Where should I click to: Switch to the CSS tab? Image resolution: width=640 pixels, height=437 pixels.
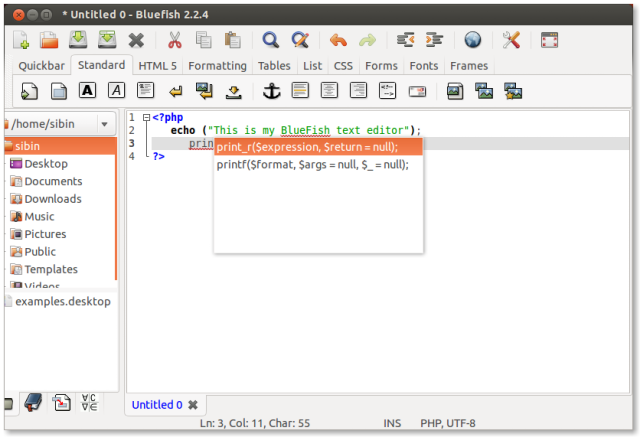(343, 66)
